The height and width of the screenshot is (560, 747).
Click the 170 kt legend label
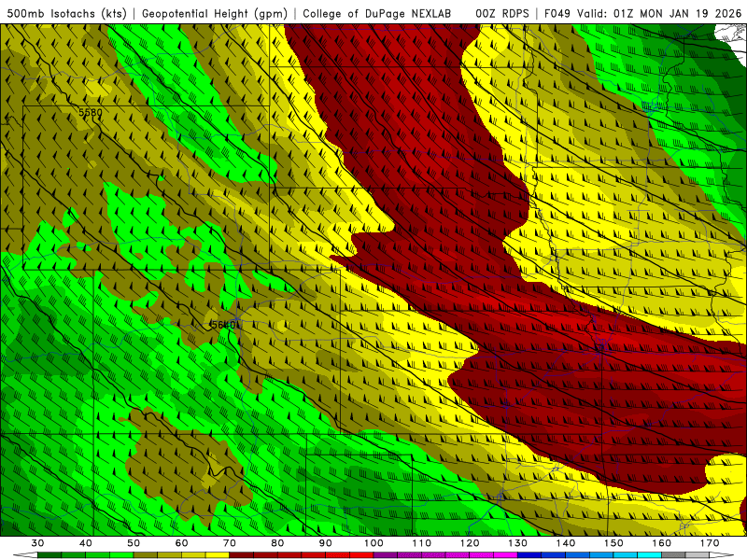coord(710,543)
